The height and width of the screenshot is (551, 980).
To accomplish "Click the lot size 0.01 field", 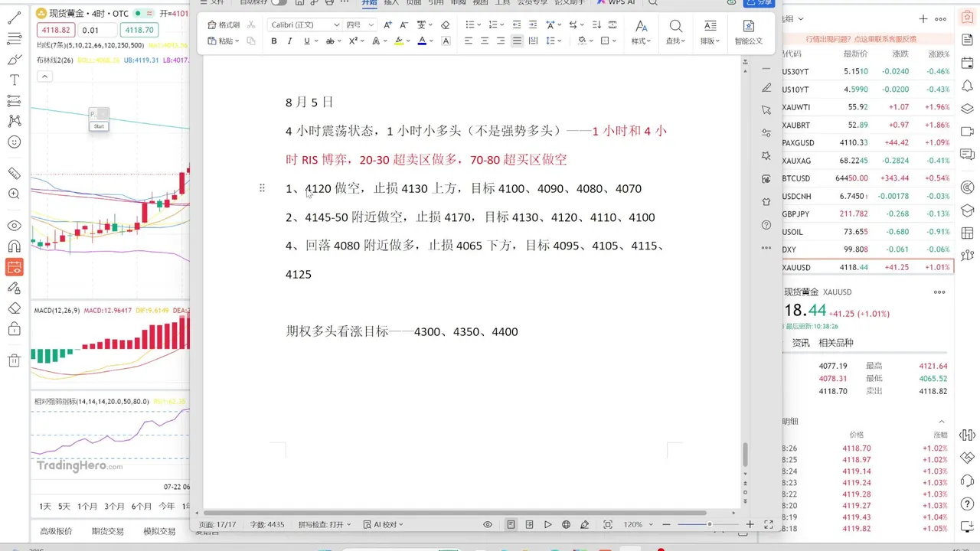I will coord(98,30).
